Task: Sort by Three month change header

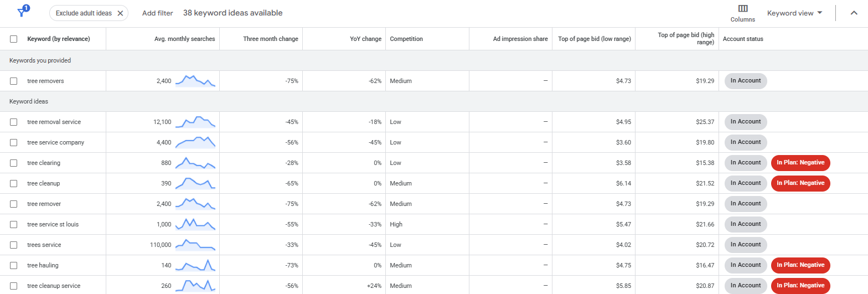Action: point(270,39)
